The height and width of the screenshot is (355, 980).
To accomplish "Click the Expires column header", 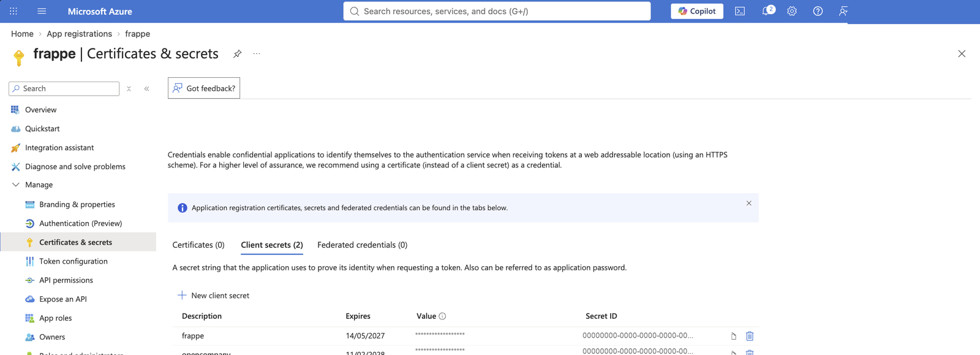I will [x=358, y=316].
